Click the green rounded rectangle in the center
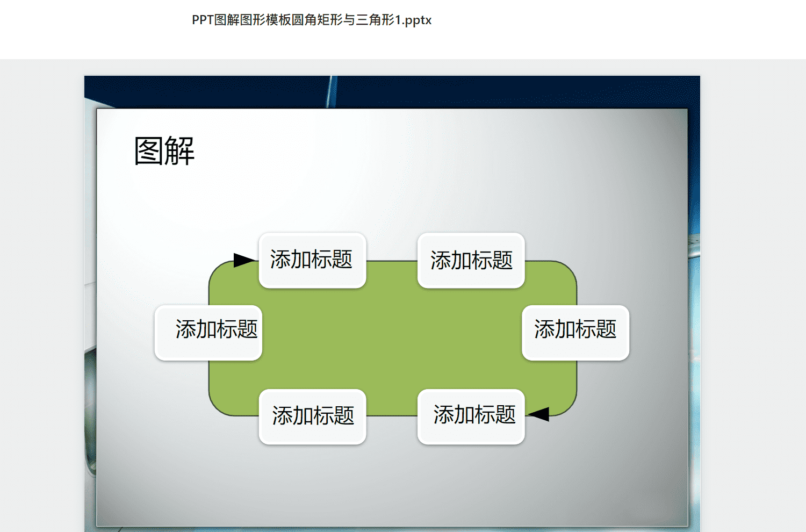The width and height of the screenshot is (806, 532). click(x=392, y=339)
